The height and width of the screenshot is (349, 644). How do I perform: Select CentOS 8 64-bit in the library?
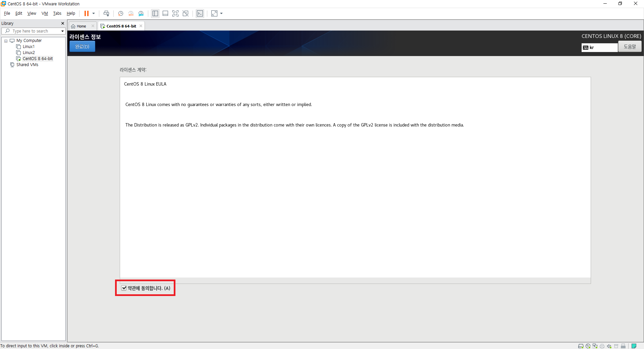[x=38, y=59]
